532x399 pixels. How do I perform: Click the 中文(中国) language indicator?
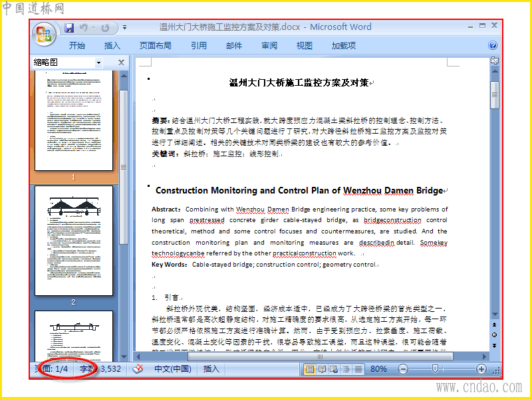click(173, 369)
